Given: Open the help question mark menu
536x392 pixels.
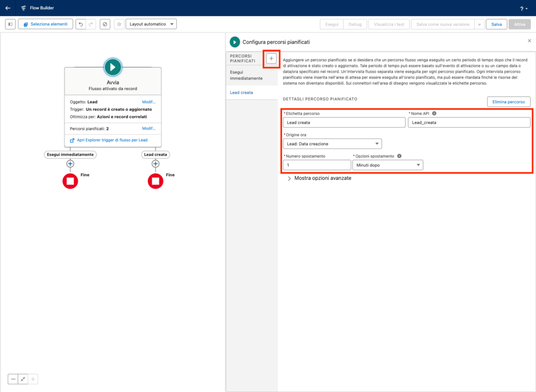Looking at the screenshot, I should [x=522, y=8].
